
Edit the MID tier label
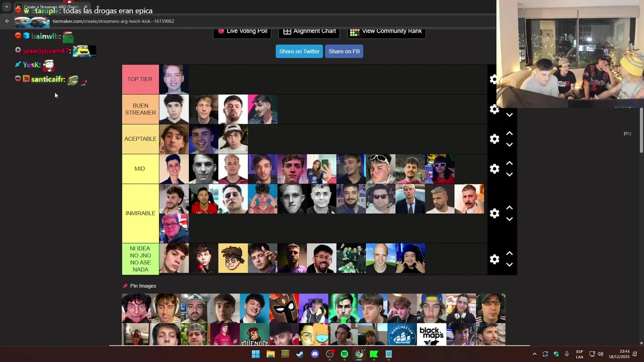click(x=140, y=169)
